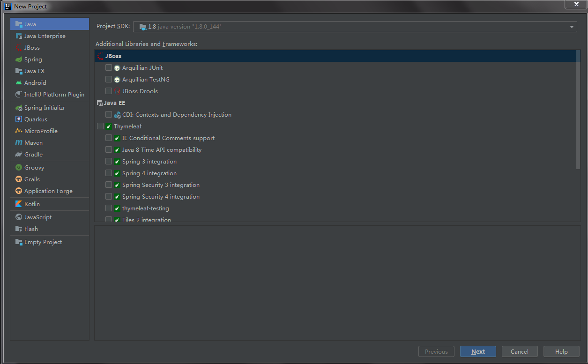This screenshot has height=364, width=588.
Task: Click the frameworks list vertical scrollbar
Action: [x=578, y=110]
